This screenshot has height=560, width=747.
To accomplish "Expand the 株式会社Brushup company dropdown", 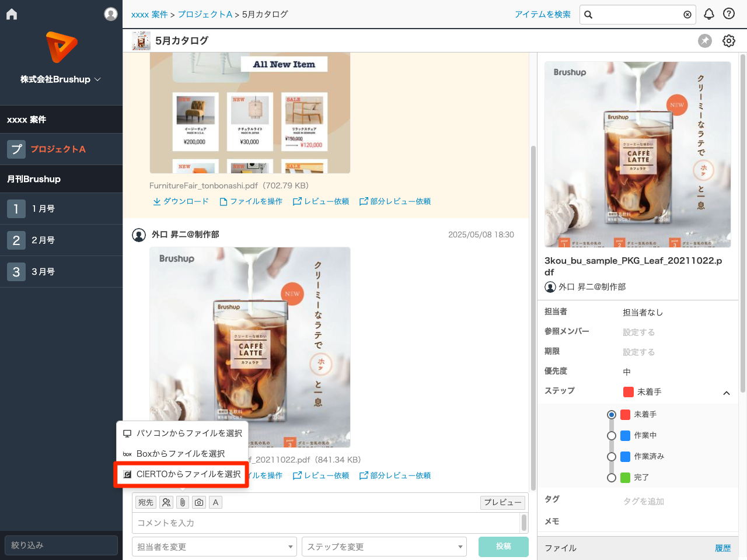I will [61, 79].
